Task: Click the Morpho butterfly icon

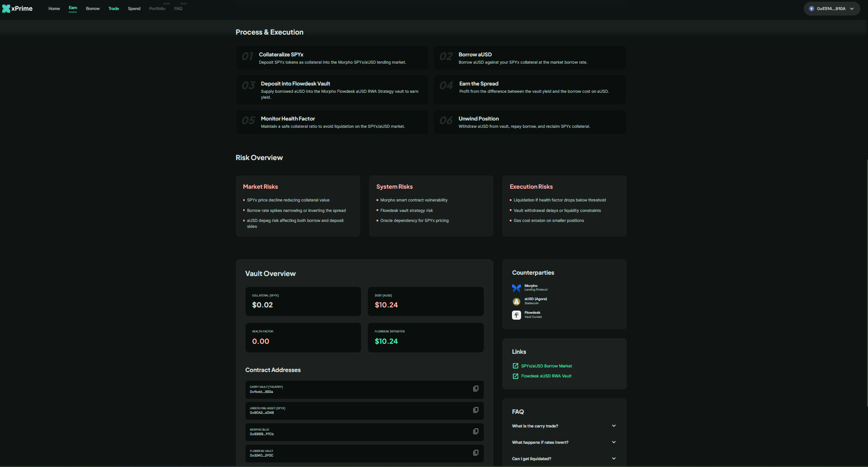Action: pyautogui.click(x=517, y=288)
